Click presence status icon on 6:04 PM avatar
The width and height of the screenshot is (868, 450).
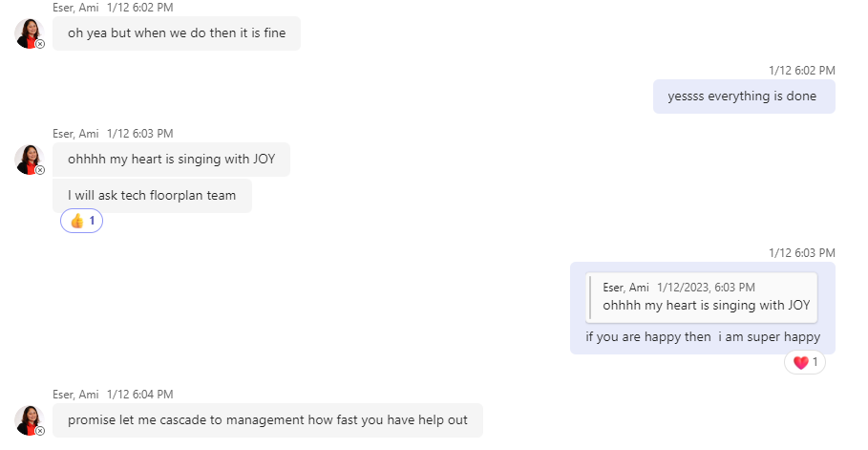[x=40, y=431]
